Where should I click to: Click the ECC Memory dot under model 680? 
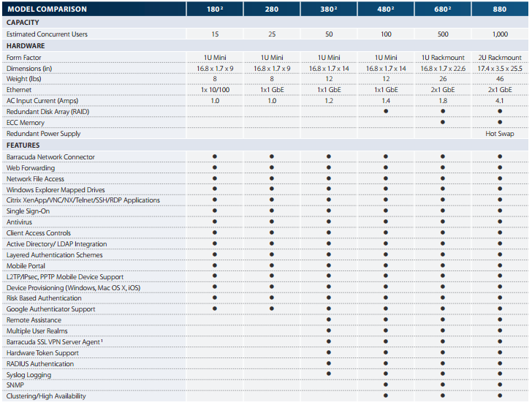pyautogui.click(x=443, y=122)
